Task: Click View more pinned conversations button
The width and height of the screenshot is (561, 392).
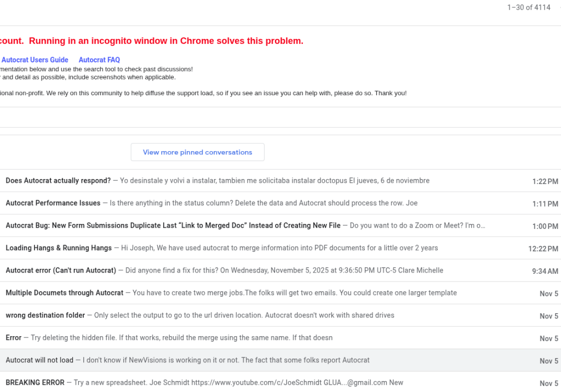Action: click(x=197, y=152)
